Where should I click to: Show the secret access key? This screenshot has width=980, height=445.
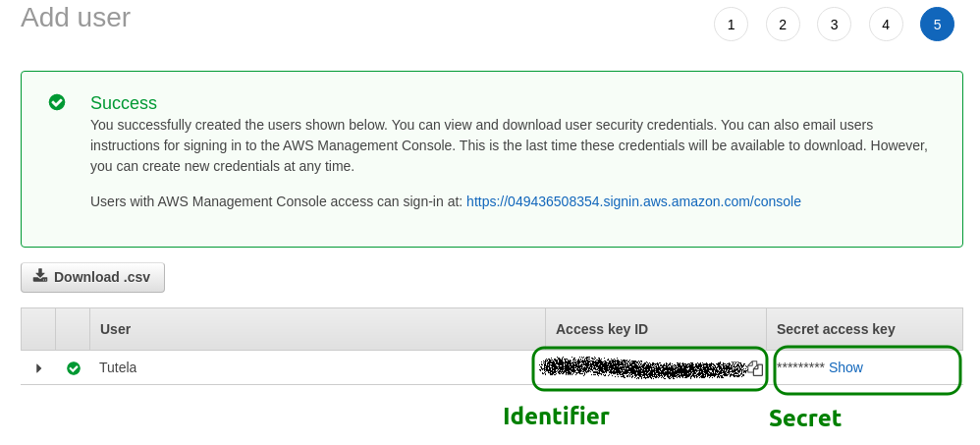tap(845, 367)
